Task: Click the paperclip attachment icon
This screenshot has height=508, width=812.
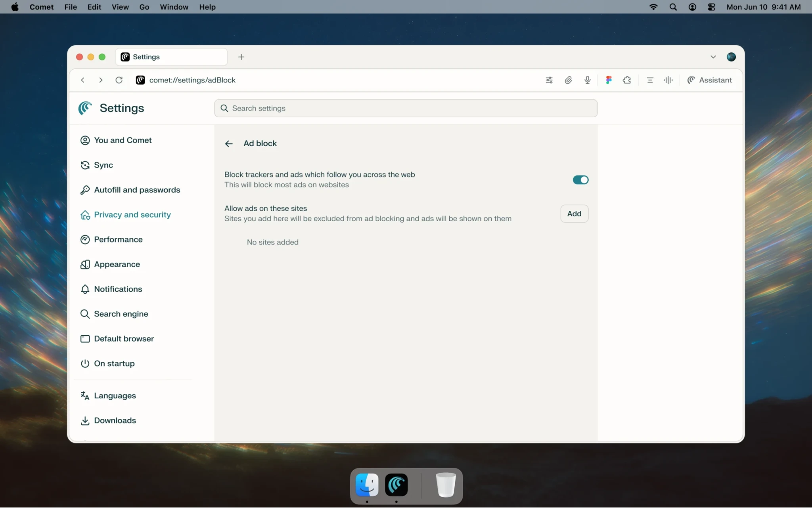Action: pos(568,80)
